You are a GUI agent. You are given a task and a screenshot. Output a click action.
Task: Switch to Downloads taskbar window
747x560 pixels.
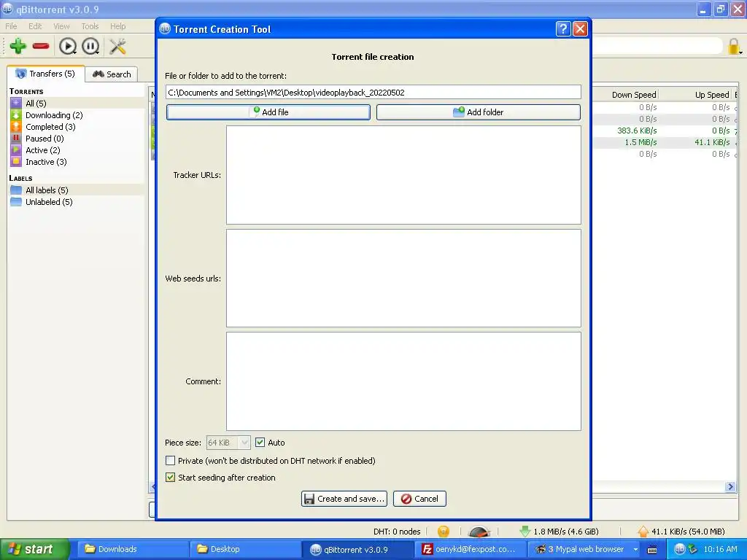132,549
